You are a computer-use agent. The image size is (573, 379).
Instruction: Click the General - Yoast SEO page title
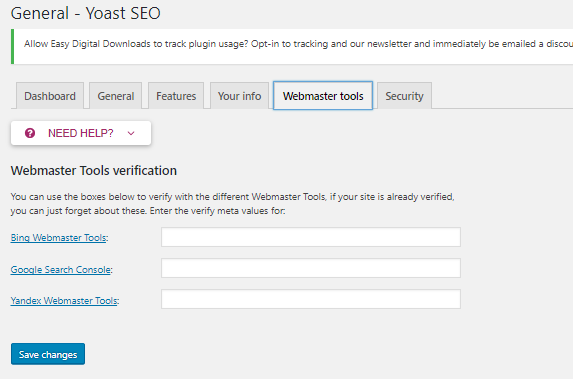click(x=86, y=13)
